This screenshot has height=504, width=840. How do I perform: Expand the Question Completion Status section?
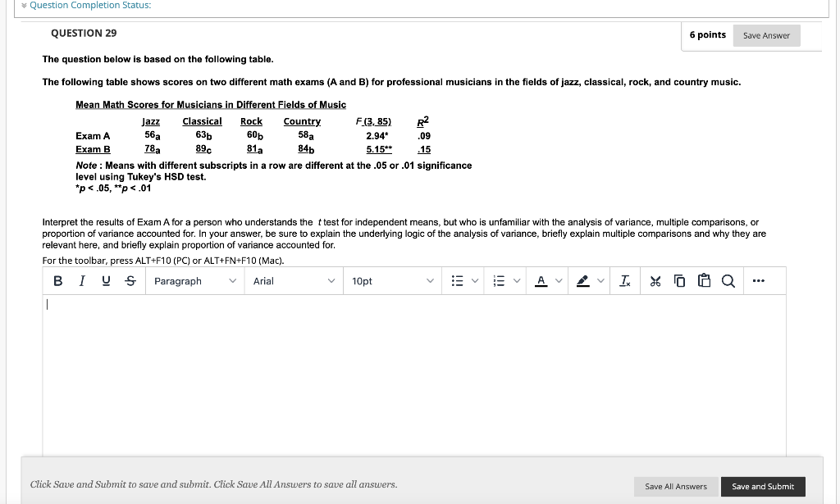tap(86, 6)
